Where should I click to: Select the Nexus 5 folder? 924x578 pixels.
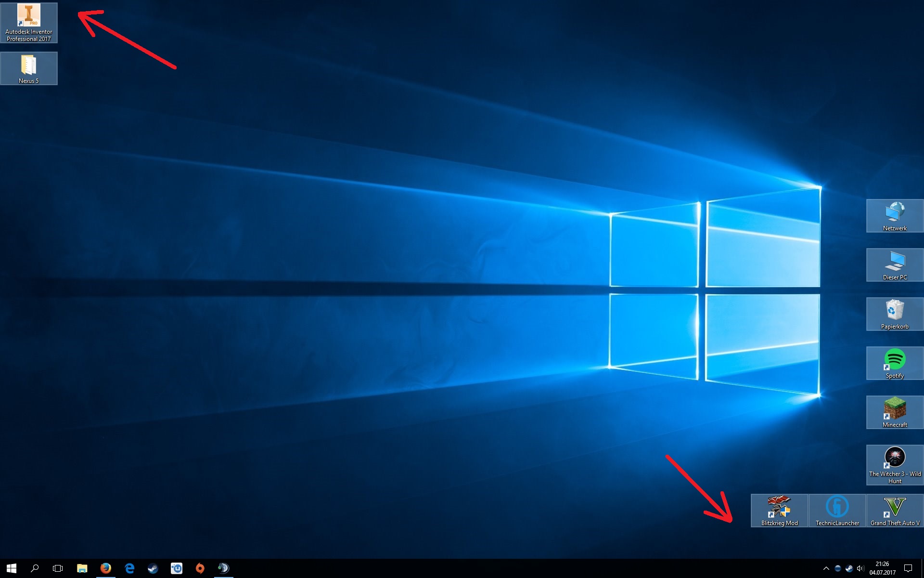[29, 68]
